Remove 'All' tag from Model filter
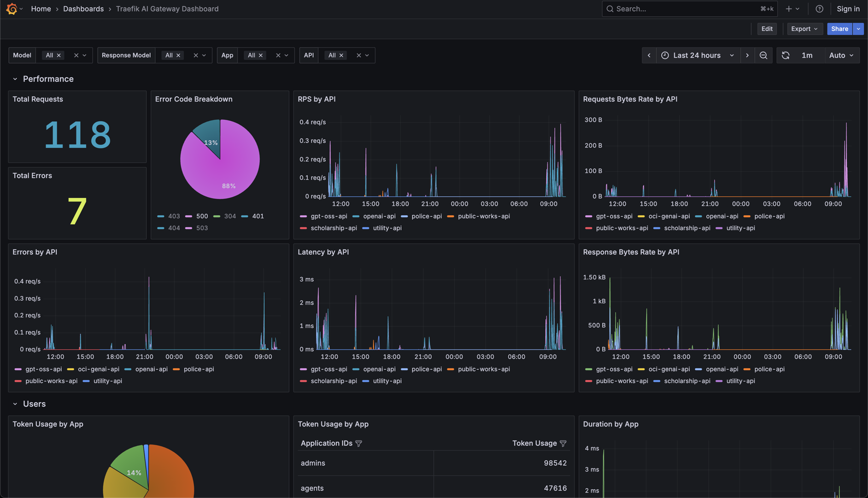 [59, 55]
